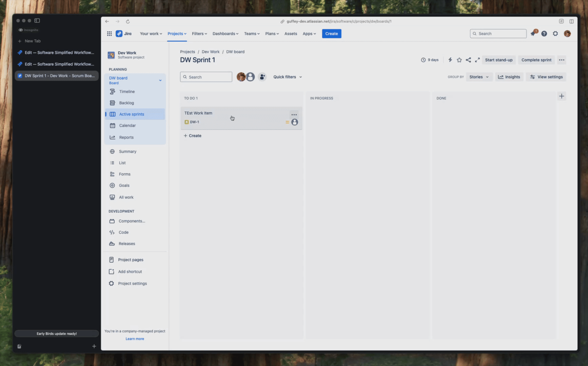Click the board search input field
The width and height of the screenshot is (588, 366).
pos(206,77)
